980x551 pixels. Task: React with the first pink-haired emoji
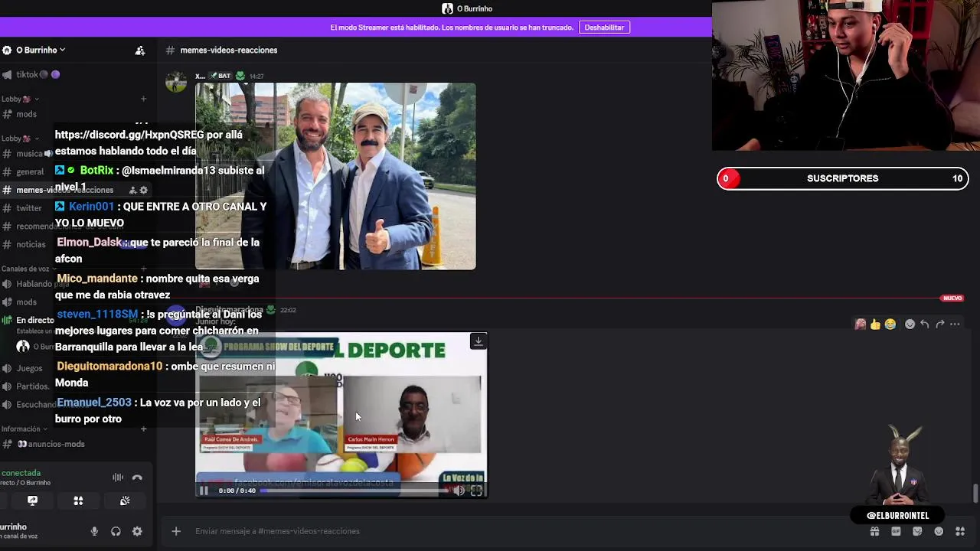861,324
